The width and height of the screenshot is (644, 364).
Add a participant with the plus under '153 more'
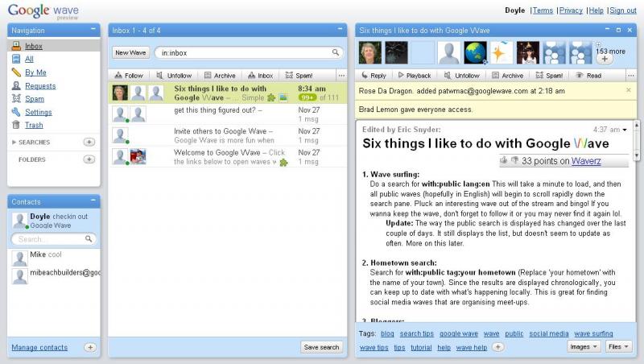[605, 59]
